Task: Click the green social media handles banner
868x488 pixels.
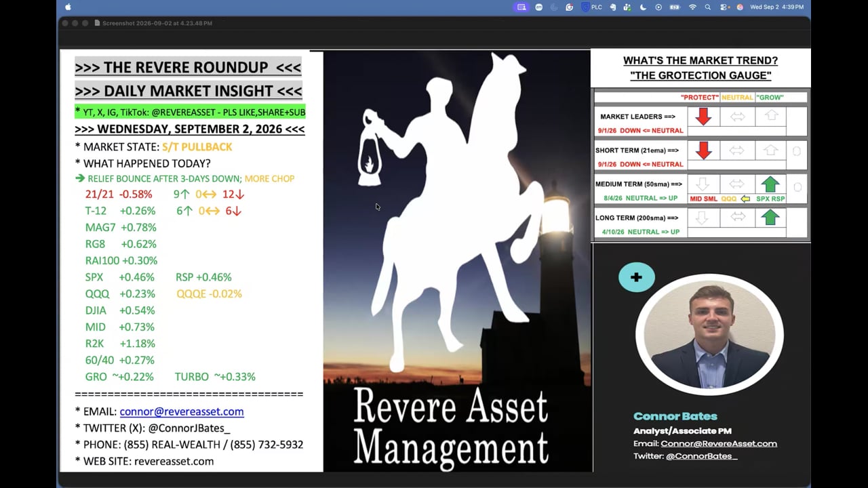Action: tap(190, 112)
